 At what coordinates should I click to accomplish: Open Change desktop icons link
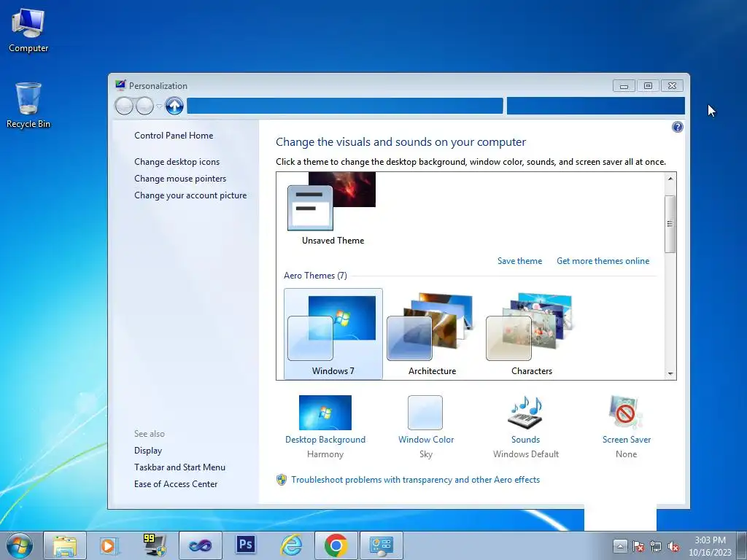click(x=177, y=161)
